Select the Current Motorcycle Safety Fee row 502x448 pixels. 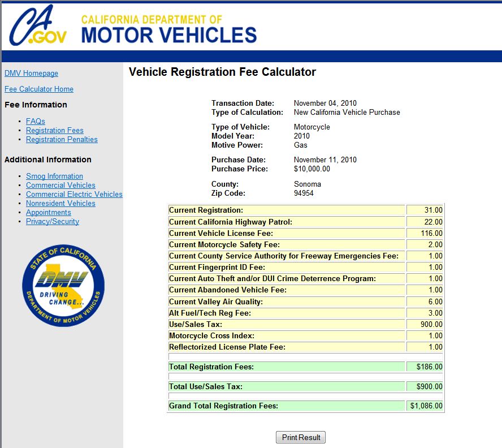283,244
